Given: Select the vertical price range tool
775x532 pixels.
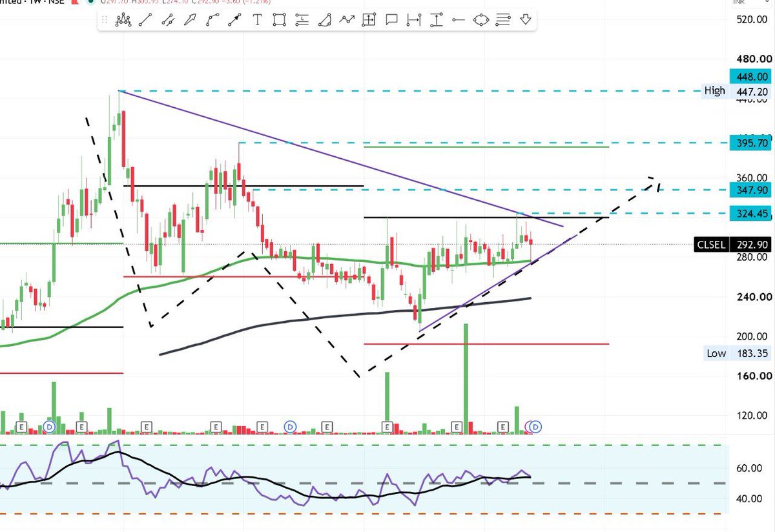Looking at the screenshot, I should (437, 20).
